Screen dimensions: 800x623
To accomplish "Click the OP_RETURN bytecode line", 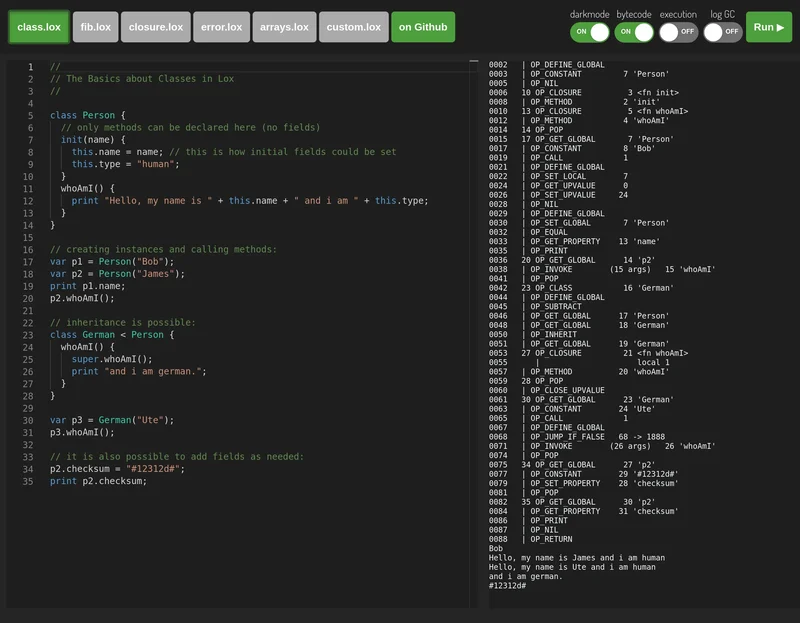I will 531,539.
